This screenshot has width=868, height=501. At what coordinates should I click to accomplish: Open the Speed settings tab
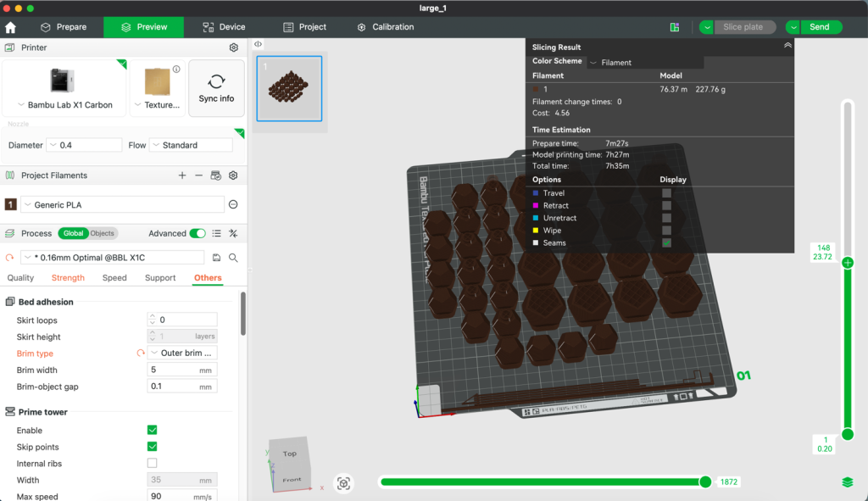click(x=114, y=278)
